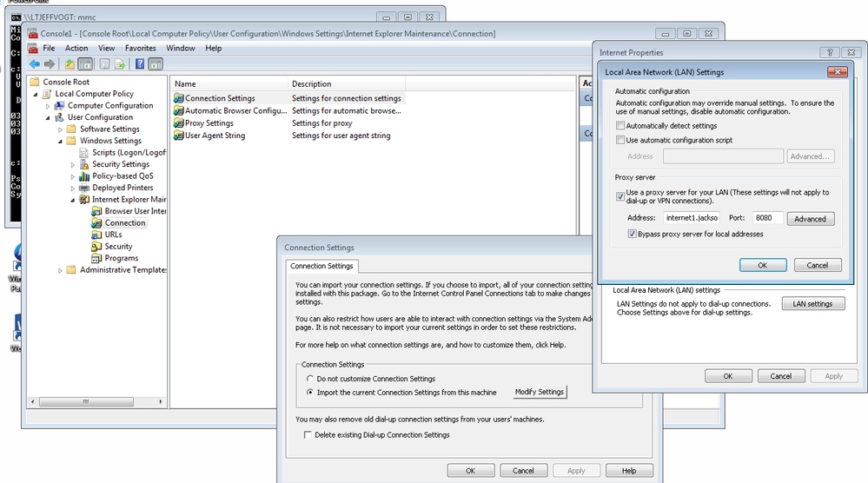Expand the Security Settings tree node
Screen dimensions: 868x483
click(72, 165)
